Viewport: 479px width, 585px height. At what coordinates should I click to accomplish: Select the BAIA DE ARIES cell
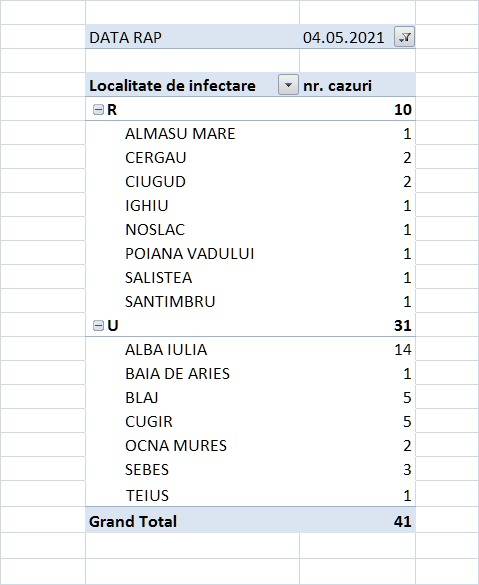click(x=192, y=373)
